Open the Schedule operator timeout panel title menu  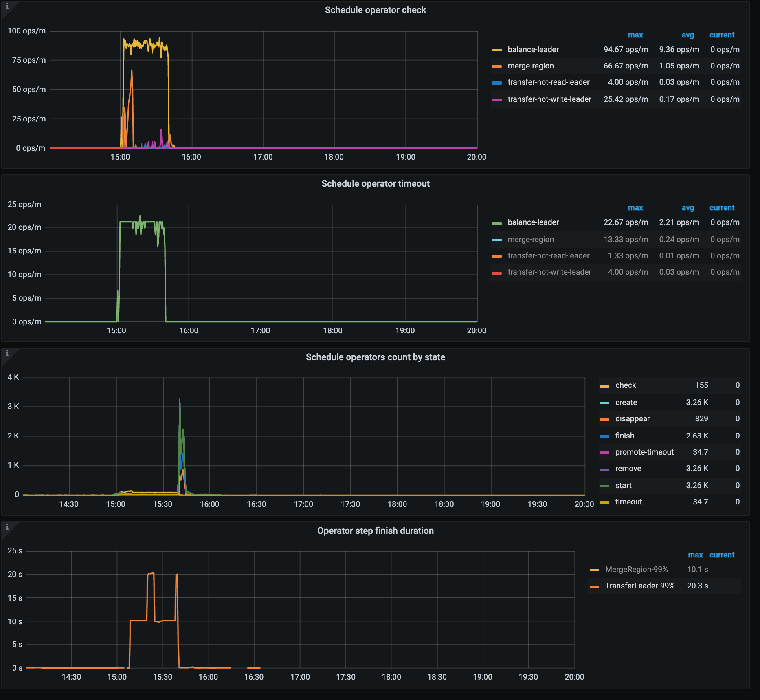coord(375,184)
